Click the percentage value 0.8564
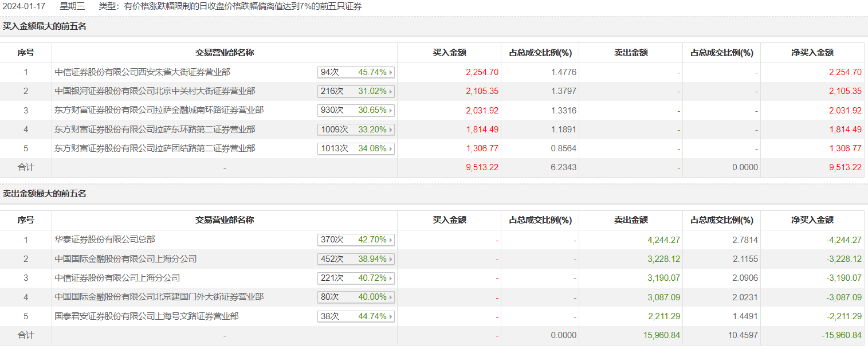Image resolution: width=868 pixels, height=349 pixels. click(564, 148)
